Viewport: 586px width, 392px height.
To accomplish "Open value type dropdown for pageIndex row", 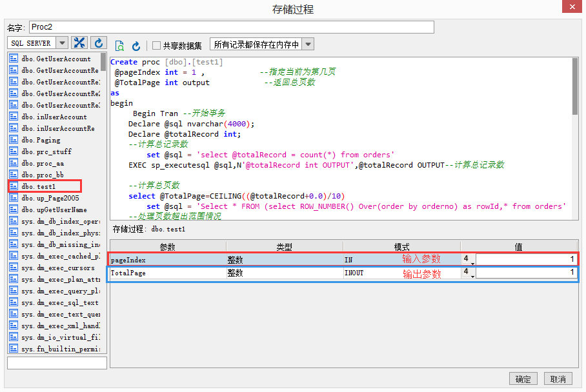I will point(469,259).
